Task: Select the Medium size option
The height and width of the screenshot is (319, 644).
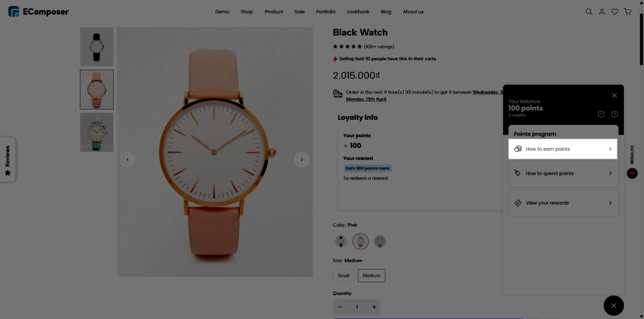Action: (371, 276)
